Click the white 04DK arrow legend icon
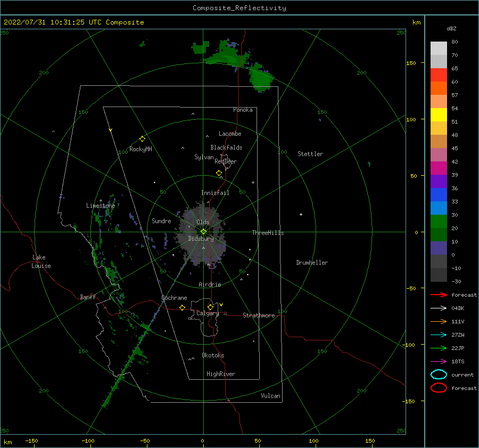Screen dimensions: 479x448 click(439, 308)
